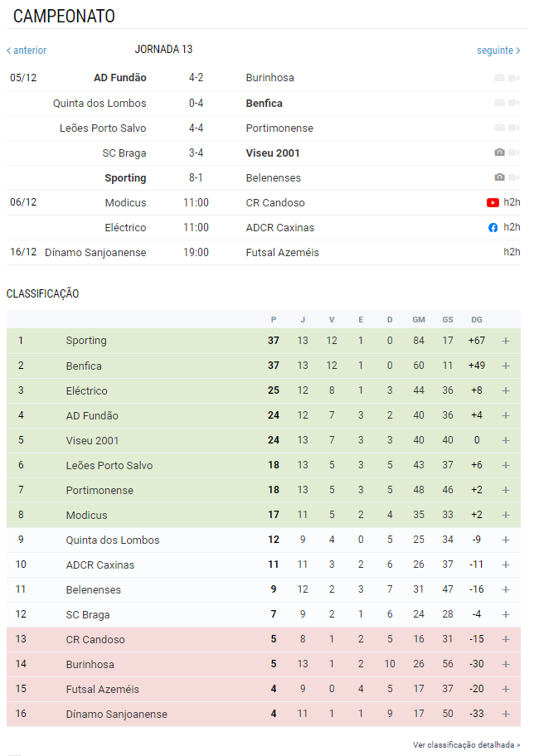
Task: Click video icon for Quinta dos Lombos vs Benfica
Action: point(514,103)
